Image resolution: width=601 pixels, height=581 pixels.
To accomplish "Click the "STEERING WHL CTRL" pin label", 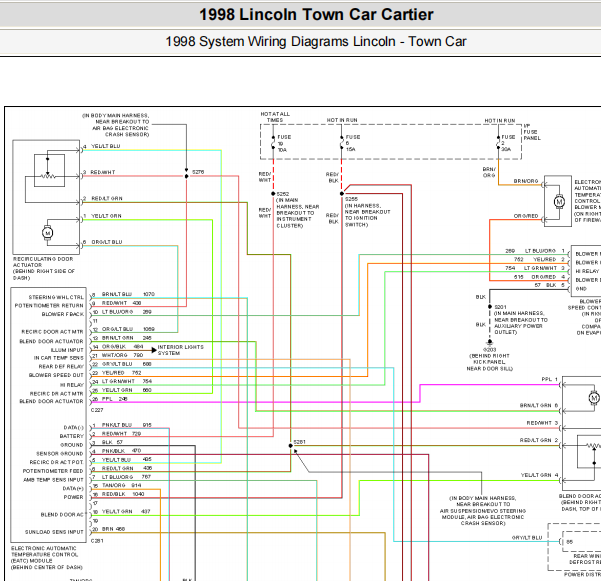I will tap(56, 297).
